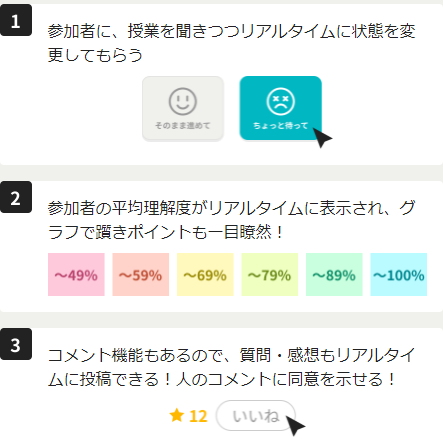Click the orange star icon
The height and width of the screenshot is (448, 443).
pos(177,416)
